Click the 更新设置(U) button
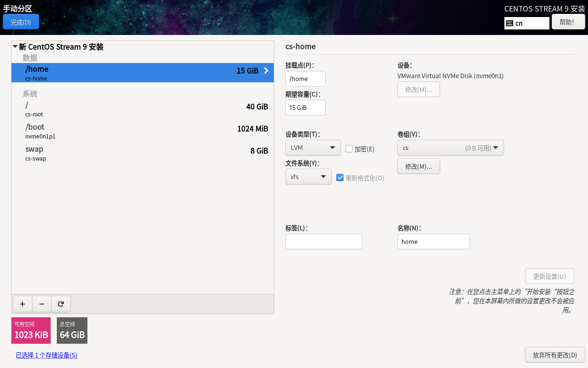Viewport: 588px width, 368px height. pos(550,276)
